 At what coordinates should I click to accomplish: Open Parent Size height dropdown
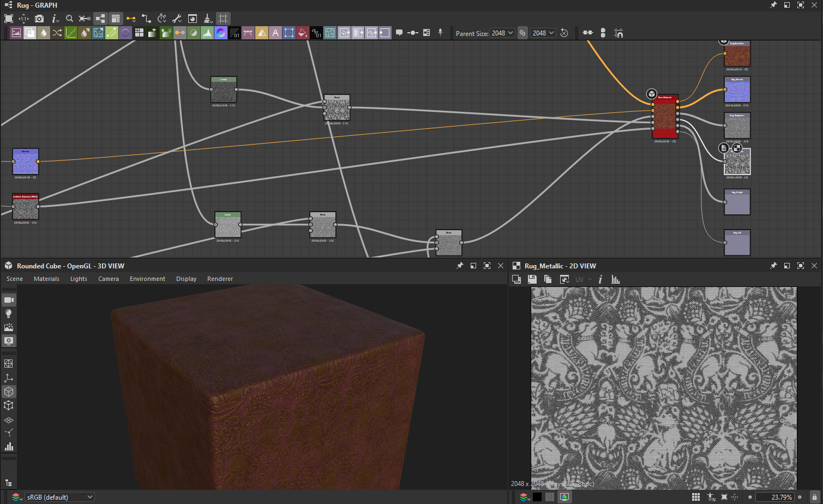tap(543, 33)
